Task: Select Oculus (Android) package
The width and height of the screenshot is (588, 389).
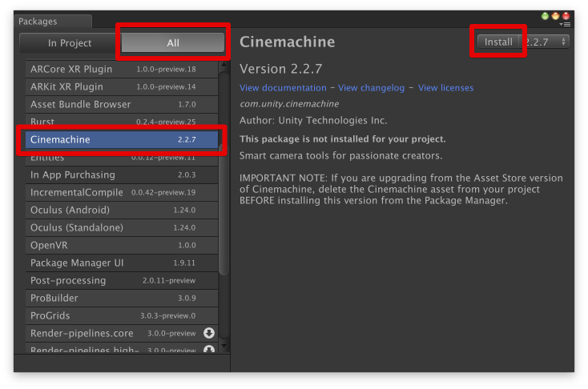Action: (122, 210)
